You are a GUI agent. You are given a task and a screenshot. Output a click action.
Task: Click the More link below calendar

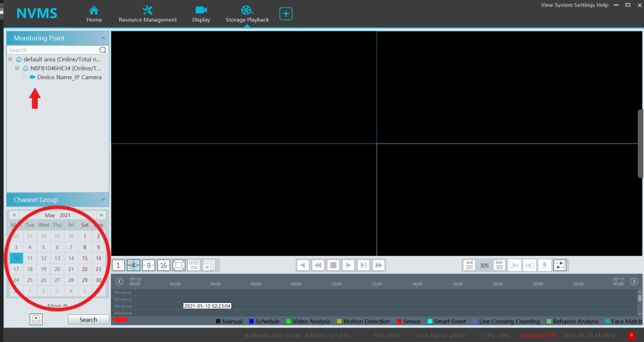tap(58, 306)
